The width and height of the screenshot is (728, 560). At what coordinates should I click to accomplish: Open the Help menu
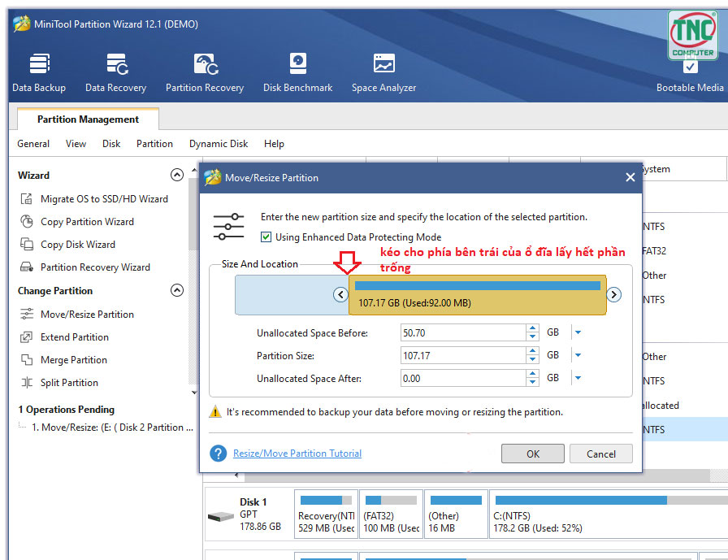pyautogui.click(x=274, y=144)
